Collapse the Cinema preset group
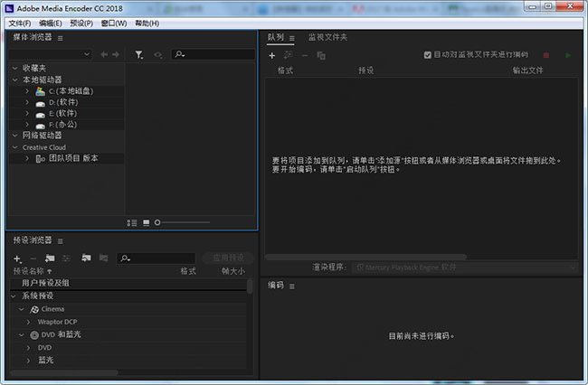 (22, 309)
